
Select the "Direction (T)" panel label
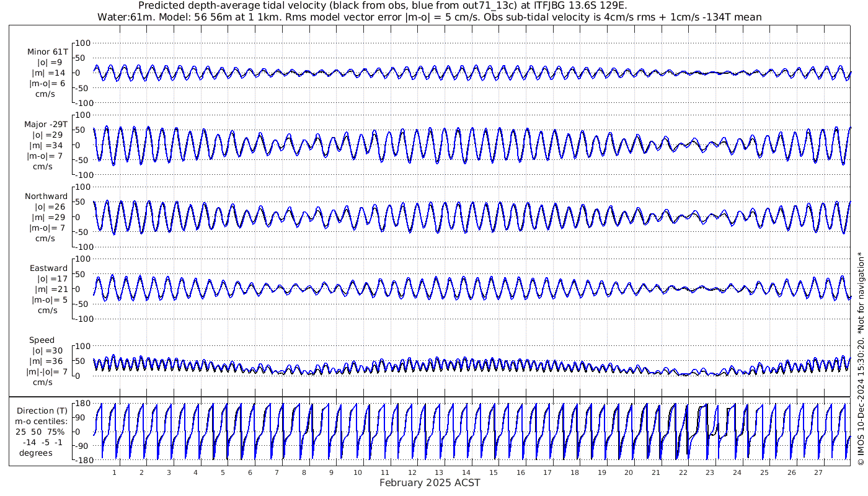(42, 411)
